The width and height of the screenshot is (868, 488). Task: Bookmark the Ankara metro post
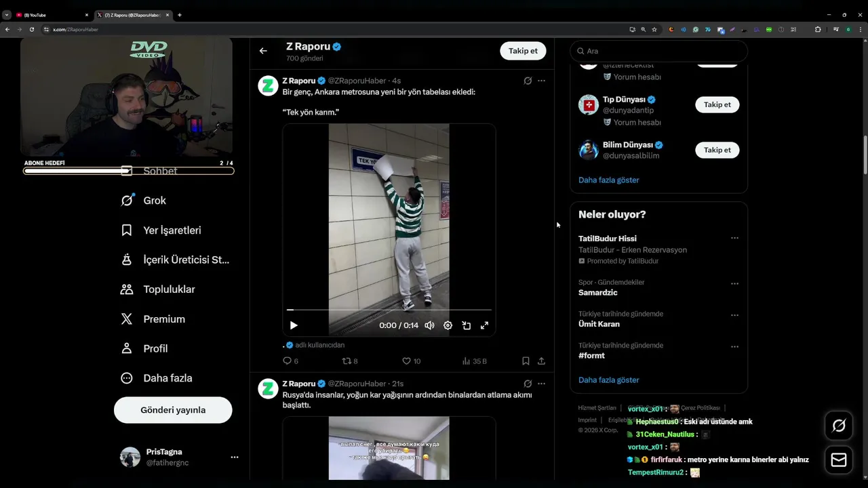pos(526,361)
